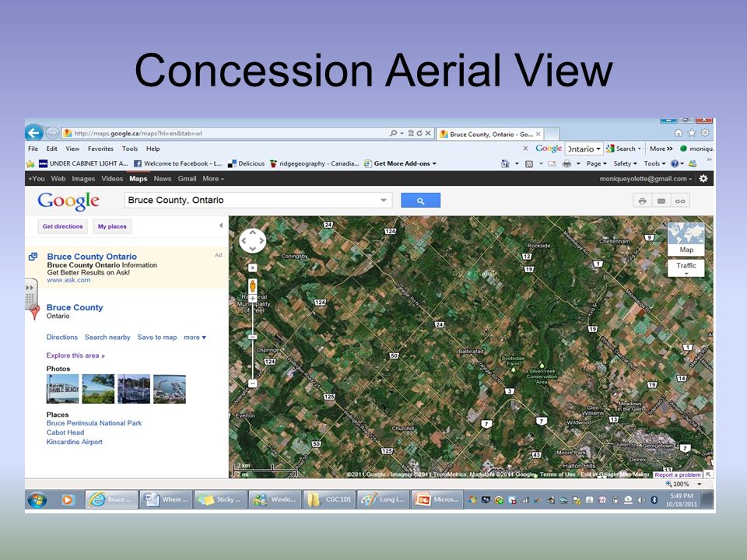Image resolution: width=747 pixels, height=560 pixels.
Task: Get the map link via the chain icon
Action: 680,201
